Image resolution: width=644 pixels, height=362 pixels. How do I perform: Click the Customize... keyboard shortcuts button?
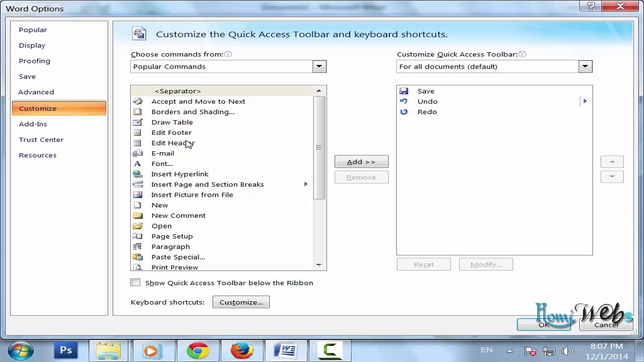click(241, 302)
